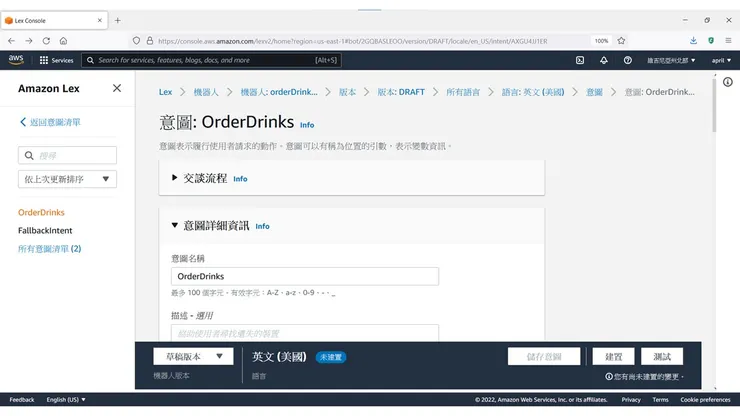Open the notifications bell

[604, 60]
